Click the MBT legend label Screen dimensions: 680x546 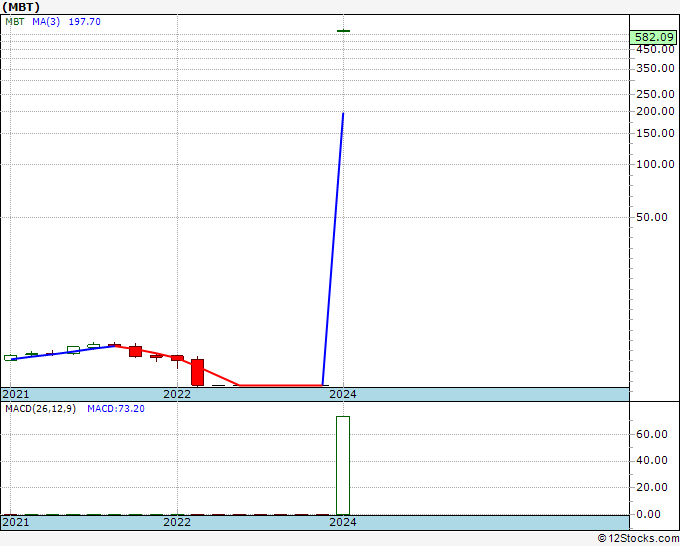point(15,22)
